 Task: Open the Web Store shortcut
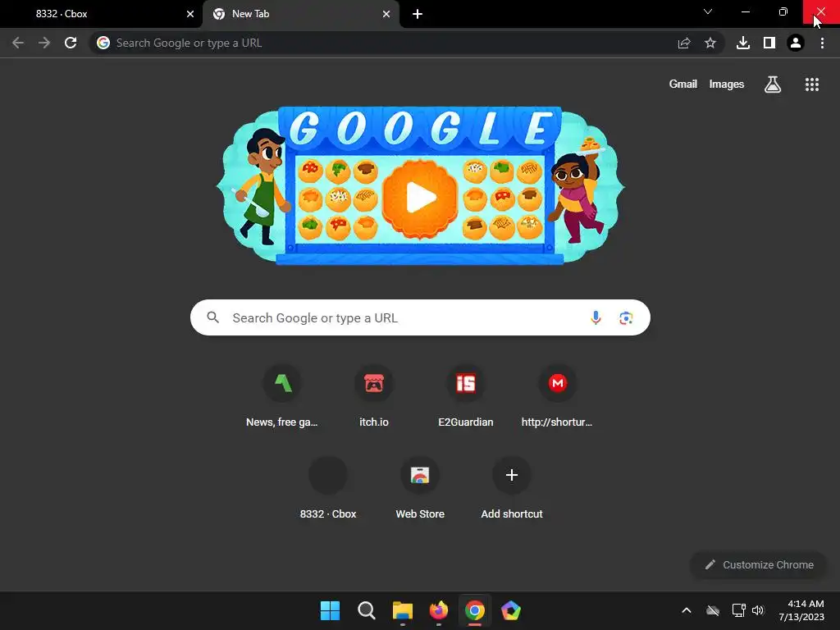coord(420,488)
